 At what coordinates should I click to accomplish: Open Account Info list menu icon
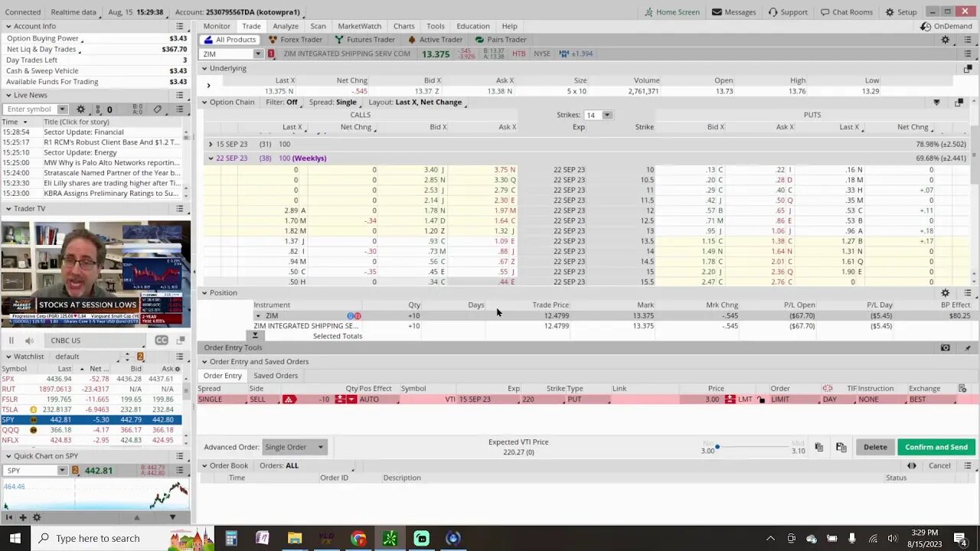[180, 26]
